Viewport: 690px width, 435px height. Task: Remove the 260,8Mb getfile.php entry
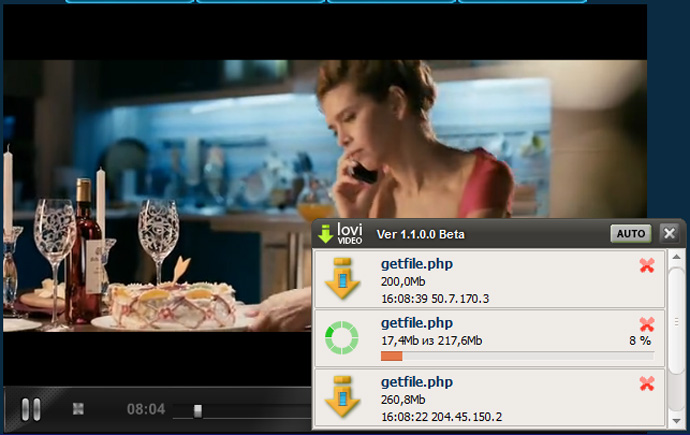(647, 384)
